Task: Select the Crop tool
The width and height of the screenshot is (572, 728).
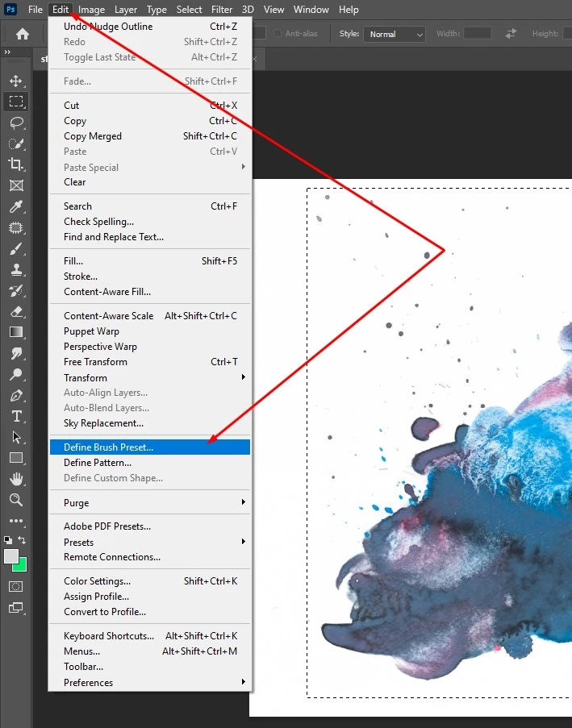Action: (16, 164)
